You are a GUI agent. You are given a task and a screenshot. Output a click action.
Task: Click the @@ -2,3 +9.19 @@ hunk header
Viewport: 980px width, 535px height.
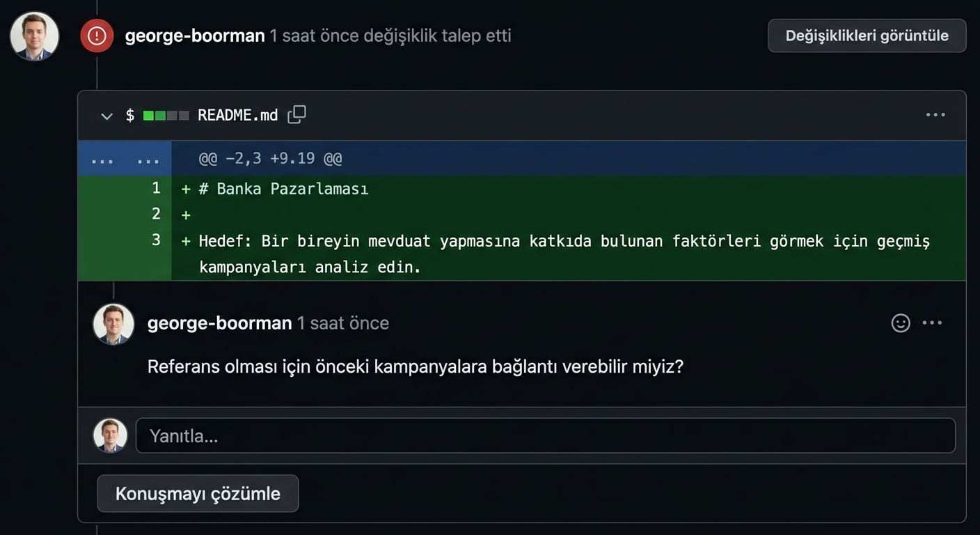pyautogui.click(x=270, y=158)
